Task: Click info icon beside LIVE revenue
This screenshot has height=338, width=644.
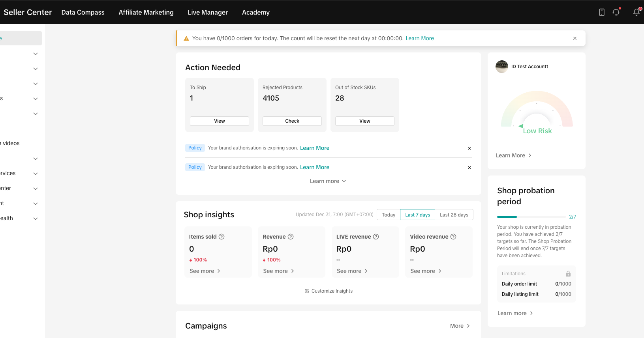Action: [376, 237]
